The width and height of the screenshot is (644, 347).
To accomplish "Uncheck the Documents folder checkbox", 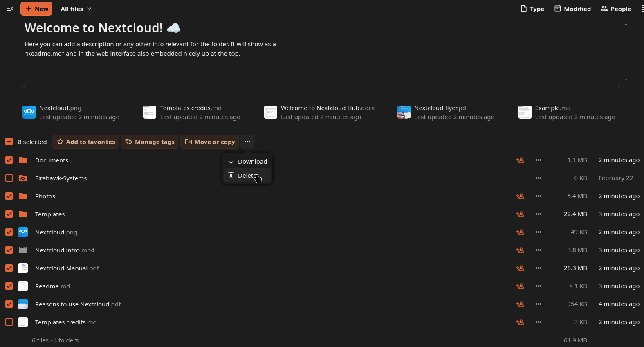I will tap(9, 160).
